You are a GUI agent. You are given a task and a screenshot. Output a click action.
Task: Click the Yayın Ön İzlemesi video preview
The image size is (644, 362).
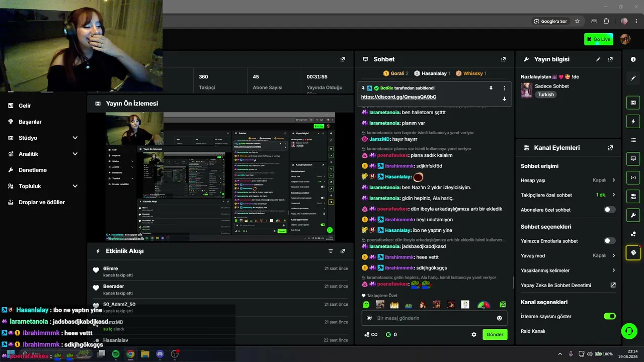click(x=220, y=176)
